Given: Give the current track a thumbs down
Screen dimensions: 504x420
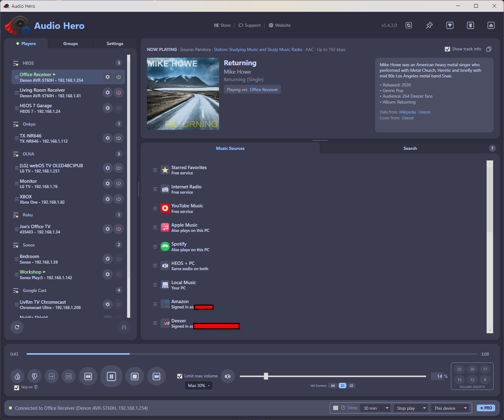Looking at the screenshot, I should pos(34,376).
